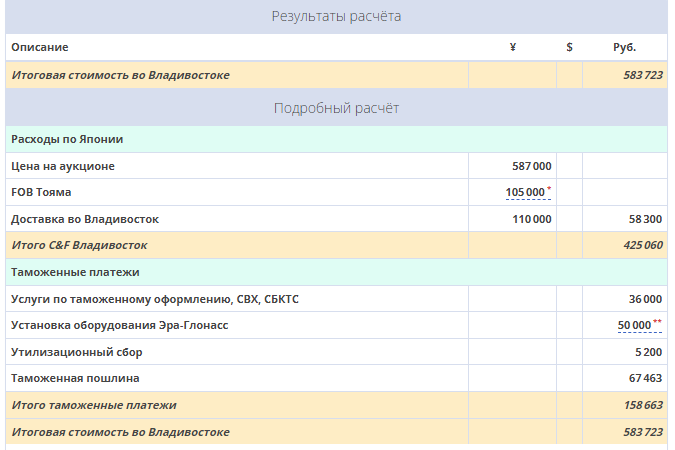Select the label 'Таможенная пошлина'
Screen dimensions: 675x450
coord(75,379)
